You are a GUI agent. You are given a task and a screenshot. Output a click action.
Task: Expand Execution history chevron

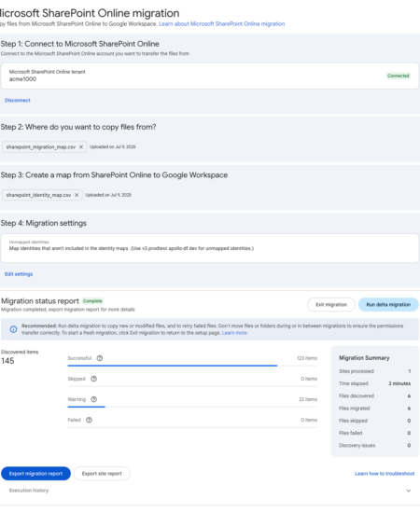point(409,491)
